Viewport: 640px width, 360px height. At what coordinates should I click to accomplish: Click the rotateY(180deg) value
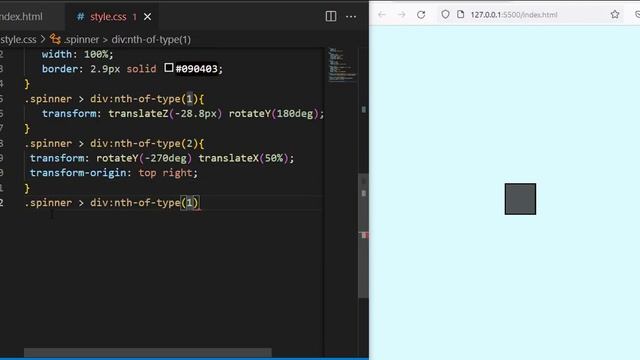click(x=273, y=113)
